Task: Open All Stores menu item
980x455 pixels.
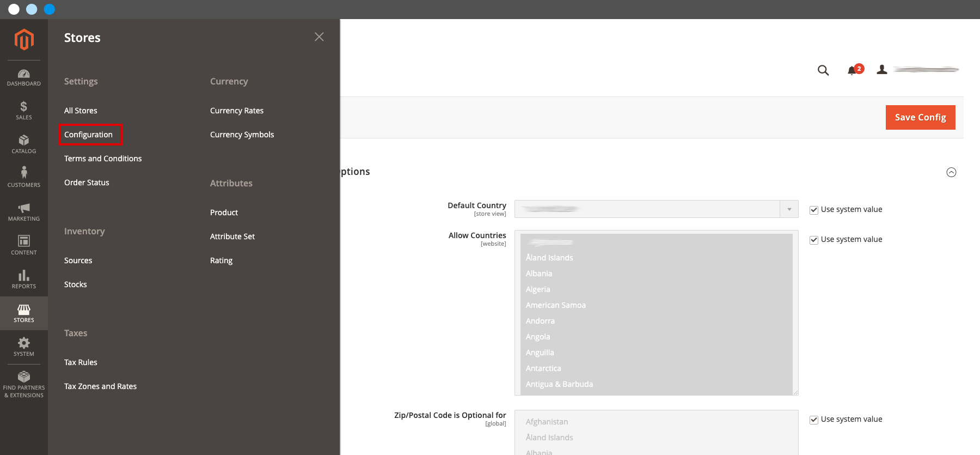Action: tap(81, 111)
